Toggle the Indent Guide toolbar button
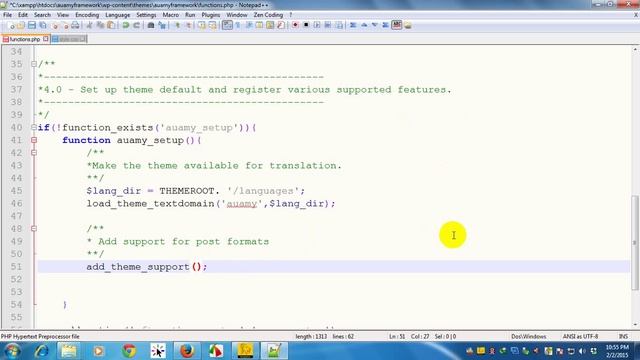Screen dimensions: 640x360 point(249,25)
